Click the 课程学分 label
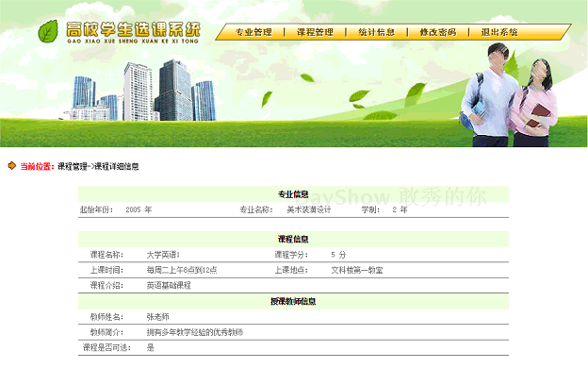Image resolution: width=588 pixels, height=368 pixels. pyautogui.click(x=291, y=255)
